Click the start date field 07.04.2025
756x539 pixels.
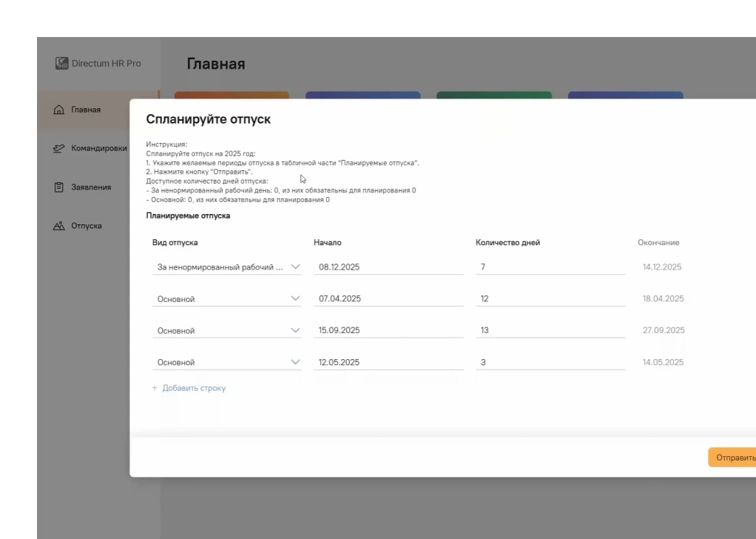tap(388, 299)
